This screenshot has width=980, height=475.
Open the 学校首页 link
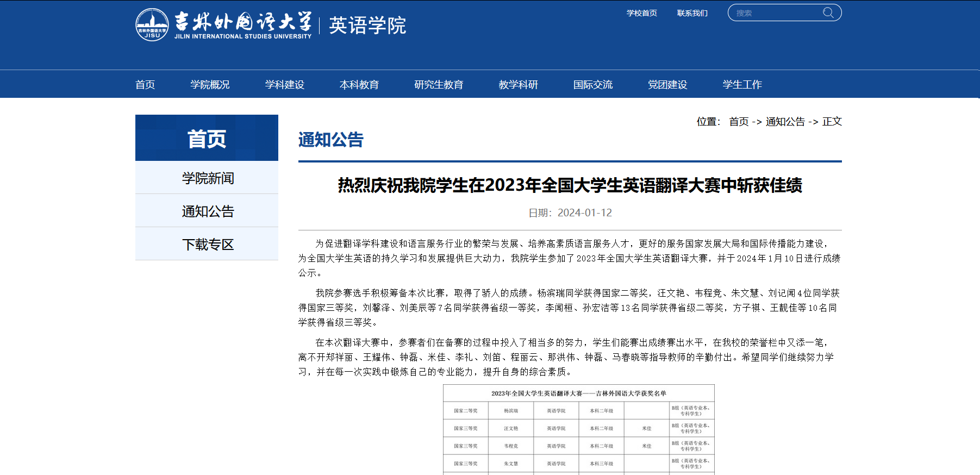point(641,13)
